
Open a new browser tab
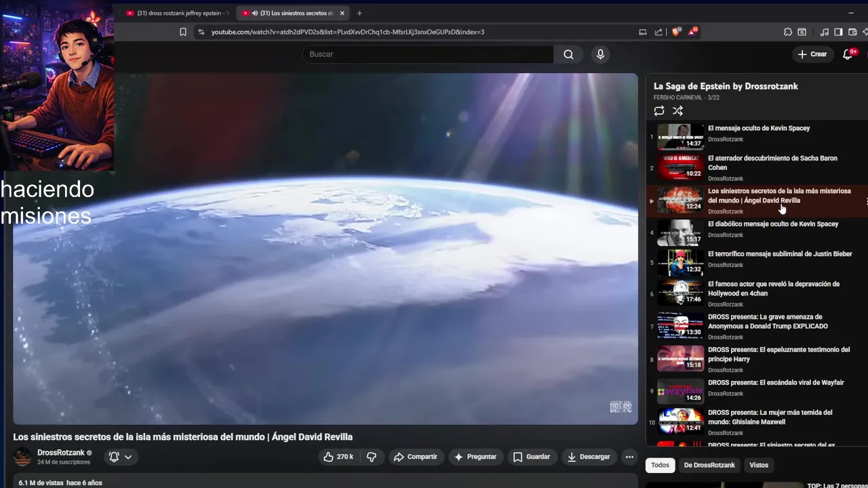359,13
